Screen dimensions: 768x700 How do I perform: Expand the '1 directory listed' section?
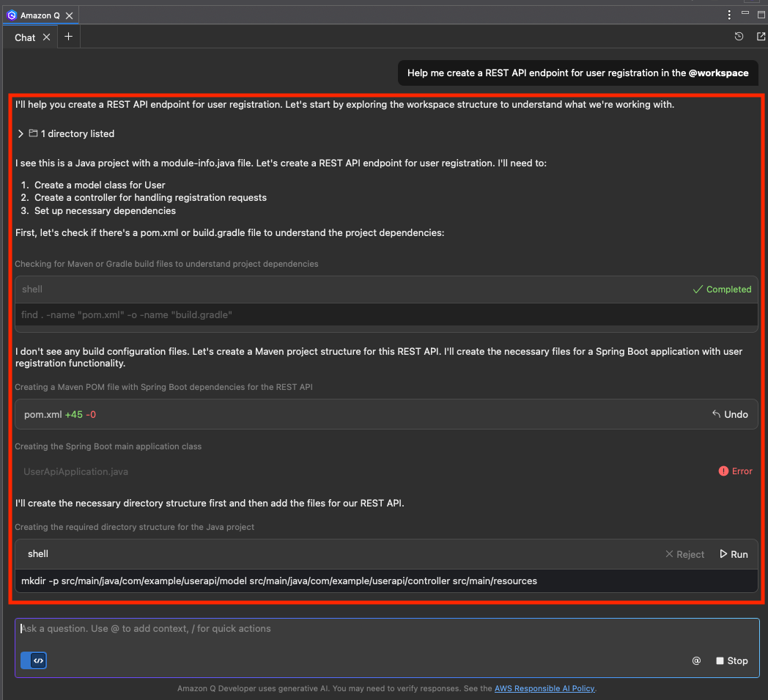19,133
